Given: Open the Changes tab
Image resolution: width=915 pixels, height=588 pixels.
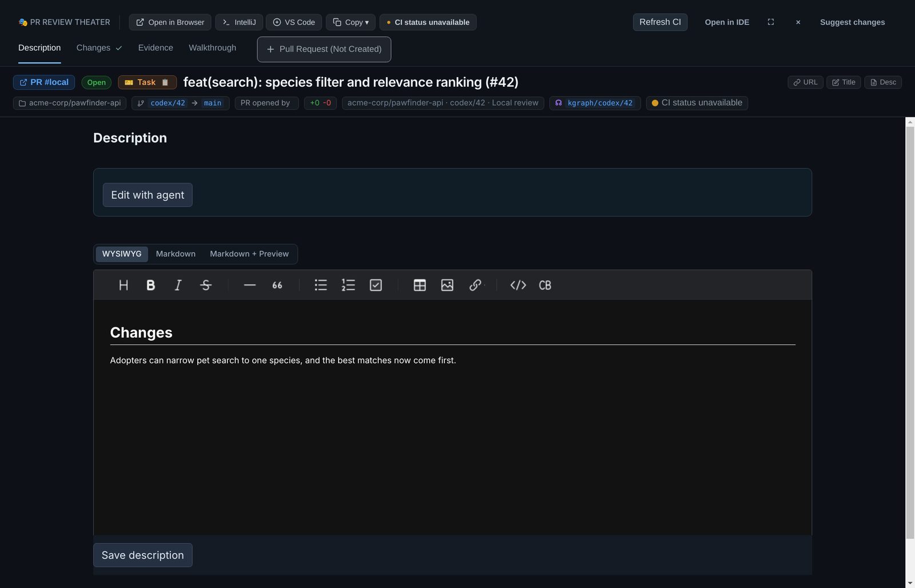Looking at the screenshot, I should pyautogui.click(x=99, y=48).
